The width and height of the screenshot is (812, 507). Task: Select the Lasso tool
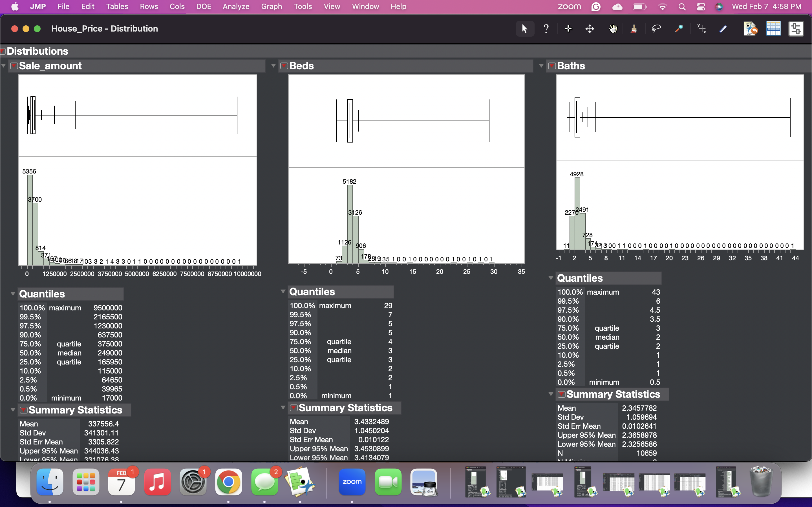(x=657, y=28)
